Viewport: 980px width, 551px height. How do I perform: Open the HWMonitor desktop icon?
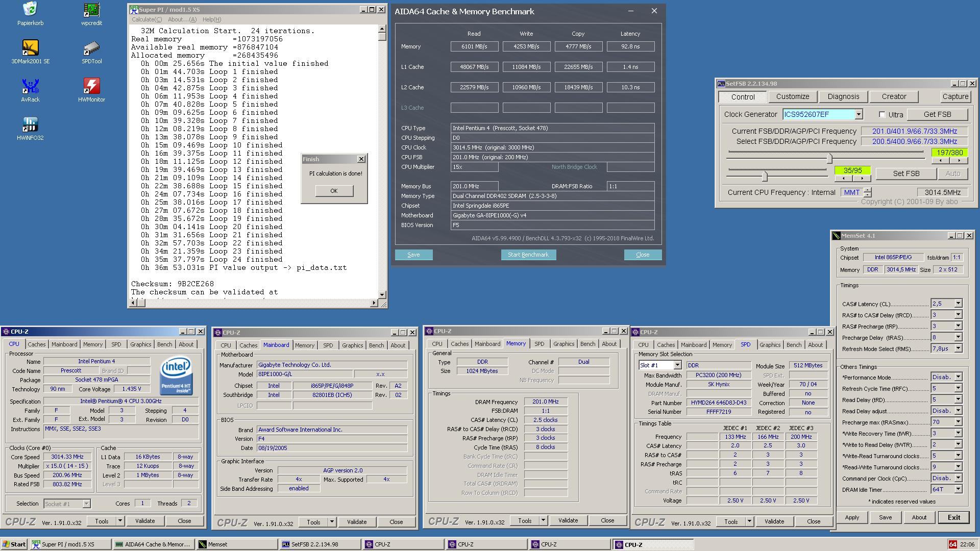[x=91, y=90]
